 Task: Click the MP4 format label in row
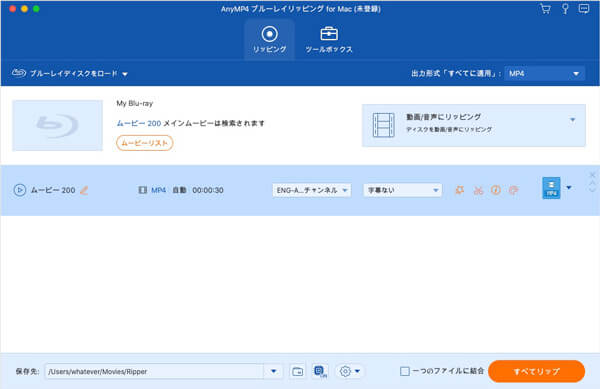coord(158,190)
